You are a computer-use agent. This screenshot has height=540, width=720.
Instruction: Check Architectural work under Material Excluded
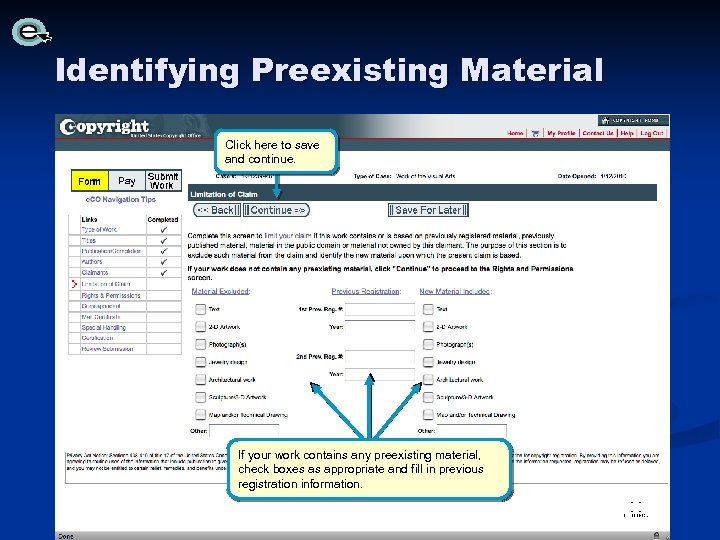click(x=200, y=379)
